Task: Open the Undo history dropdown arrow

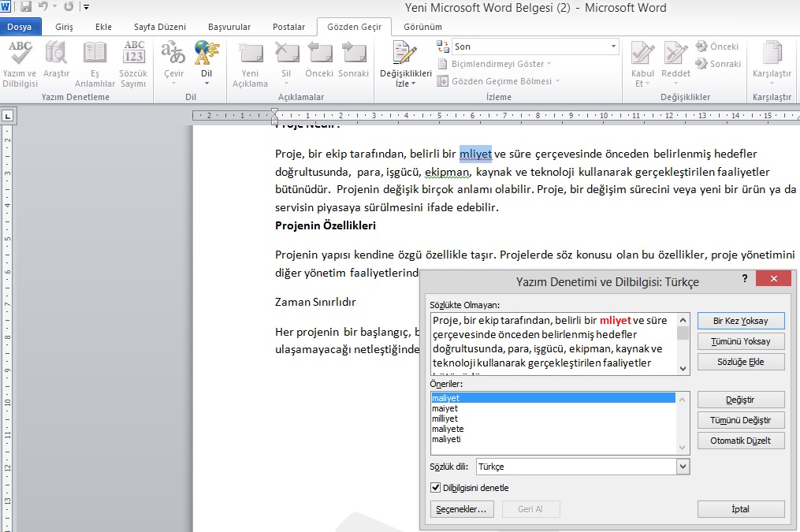Action: (x=54, y=7)
